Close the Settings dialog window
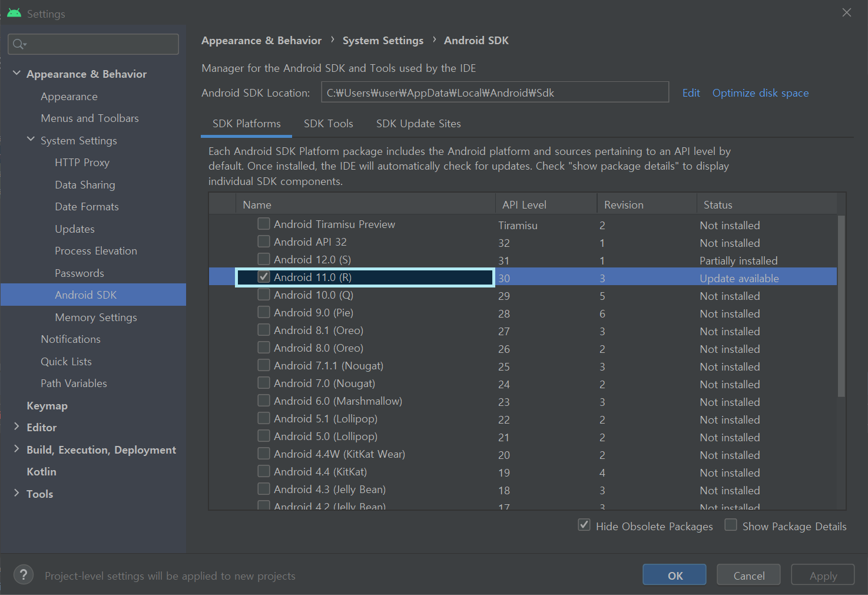 click(x=847, y=12)
